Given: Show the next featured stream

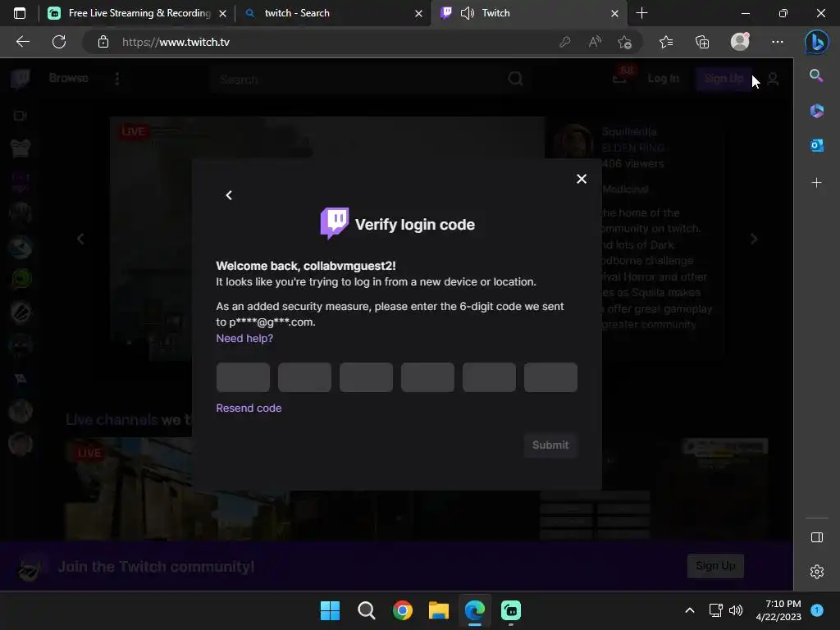Looking at the screenshot, I should click(754, 239).
